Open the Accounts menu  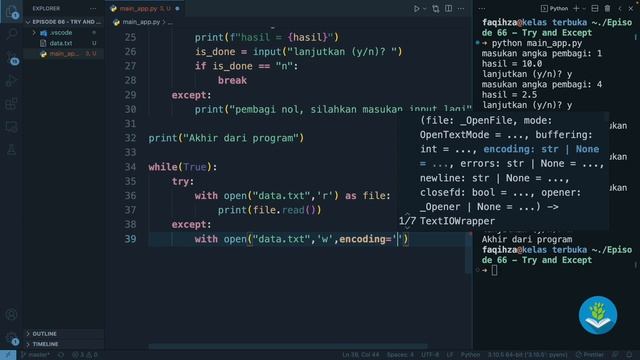pos(11,315)
